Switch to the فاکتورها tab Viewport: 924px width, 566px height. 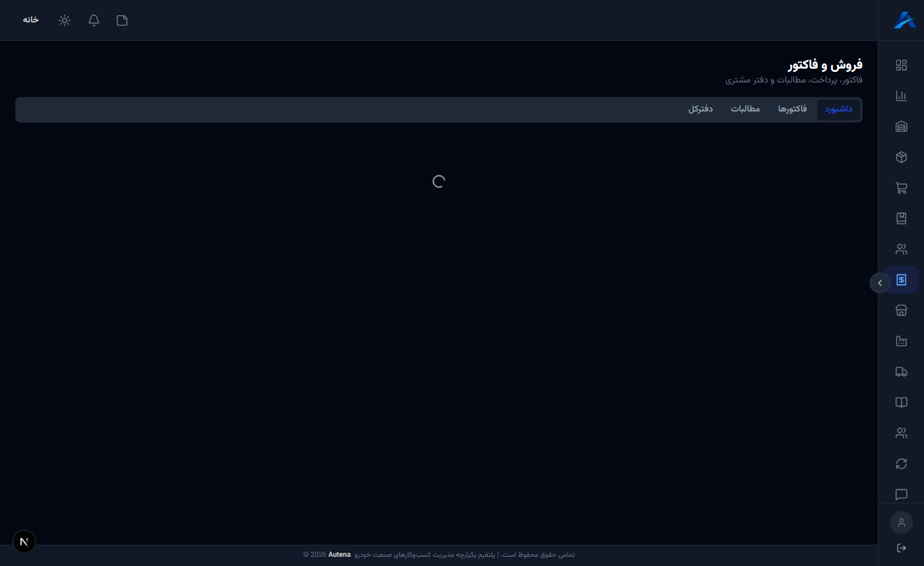[793, 110]
